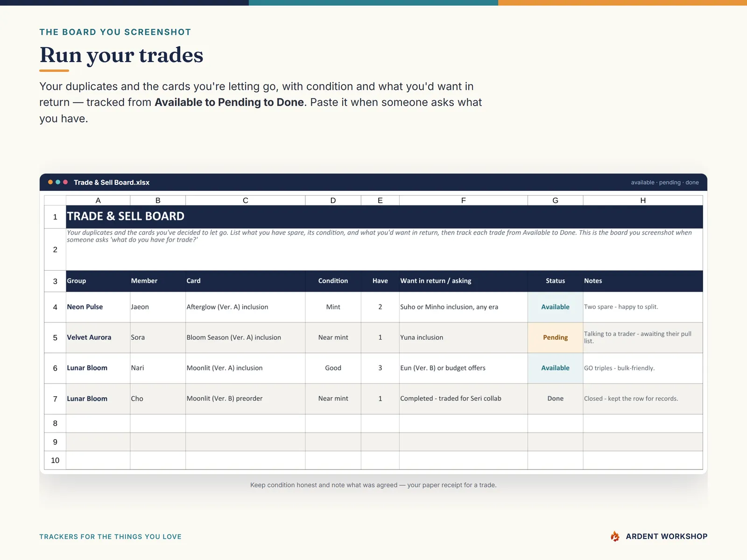Select 'Bloom Season (Ver. A) inclusion' cell
The height and width of the screenshot is (560, 747).
click(246, 337)
